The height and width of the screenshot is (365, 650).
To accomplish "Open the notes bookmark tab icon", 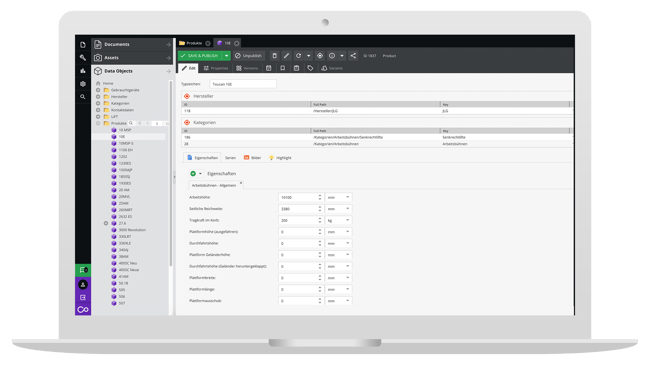I will 283,68.
